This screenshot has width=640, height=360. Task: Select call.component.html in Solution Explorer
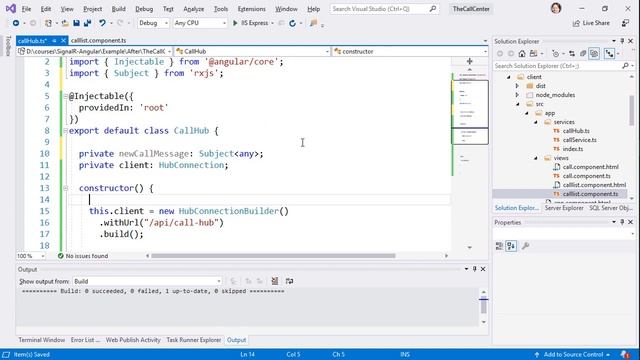tap(590, 167)
